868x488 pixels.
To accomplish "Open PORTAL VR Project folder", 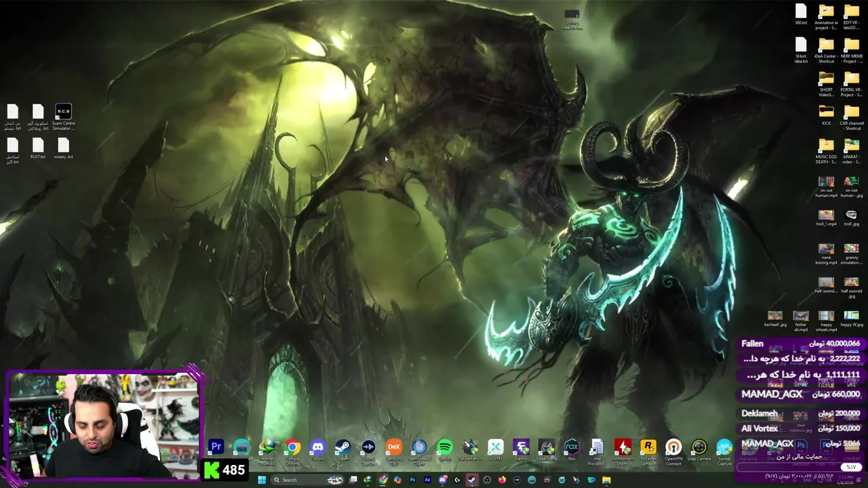I will (x=852, y=84).
